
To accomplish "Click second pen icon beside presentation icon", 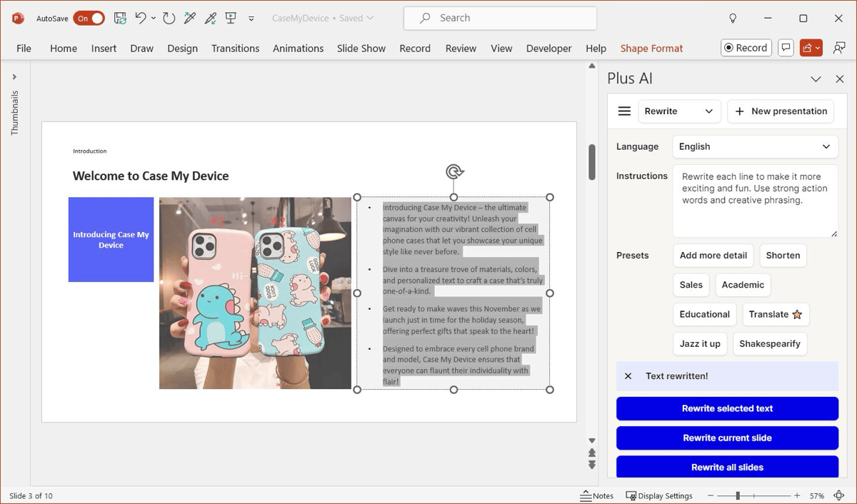I will (x=210, y=18).
